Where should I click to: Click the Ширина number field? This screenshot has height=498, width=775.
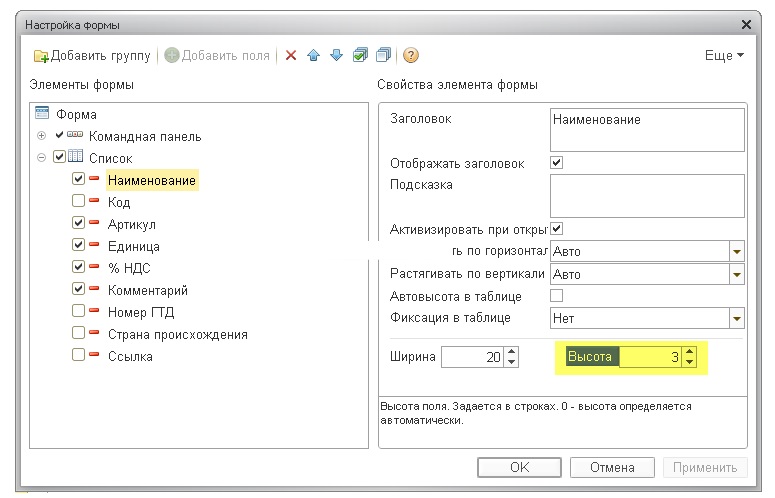point(473,357)
